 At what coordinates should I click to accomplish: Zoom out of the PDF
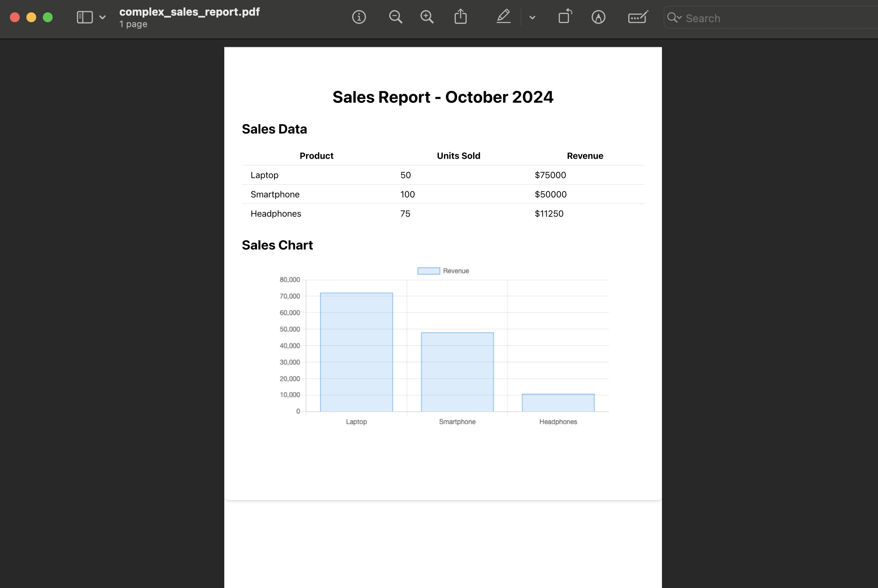pos(395,17)
